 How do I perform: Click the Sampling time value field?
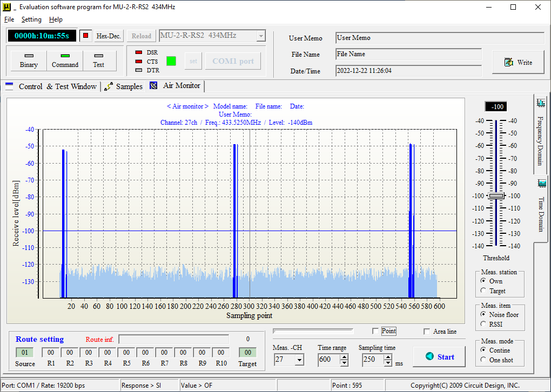373,360
